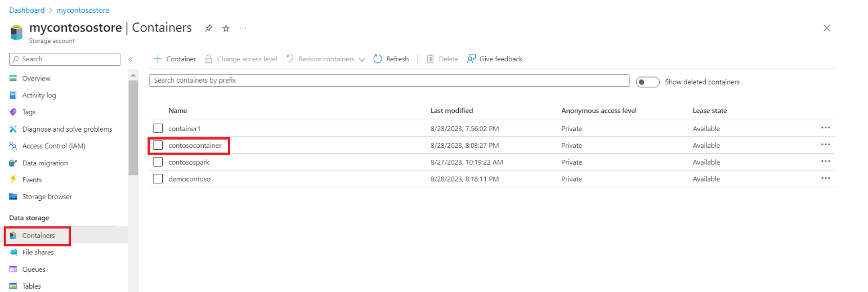
Task: Click the Give feedback label
Action: point(501,59)
